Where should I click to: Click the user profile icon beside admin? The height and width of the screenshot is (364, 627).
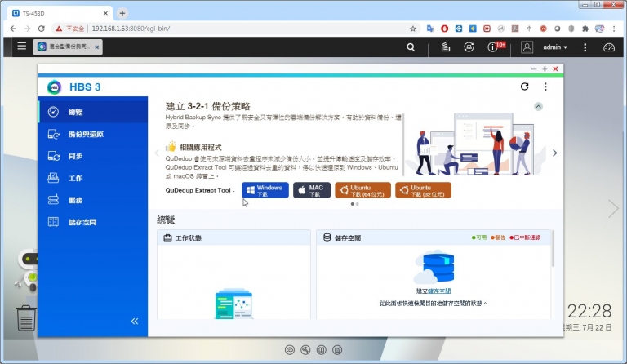pos(527,47)
